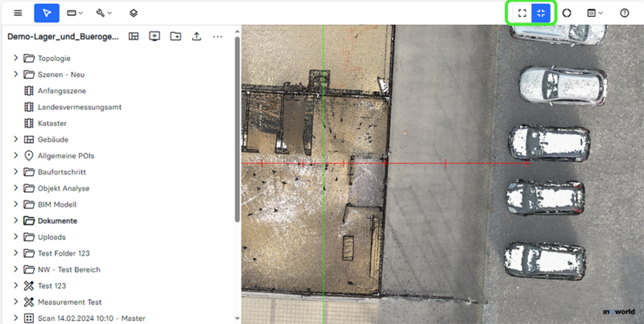
Task: Expand the Baufortschritt folder
Action: coord(15,171)
